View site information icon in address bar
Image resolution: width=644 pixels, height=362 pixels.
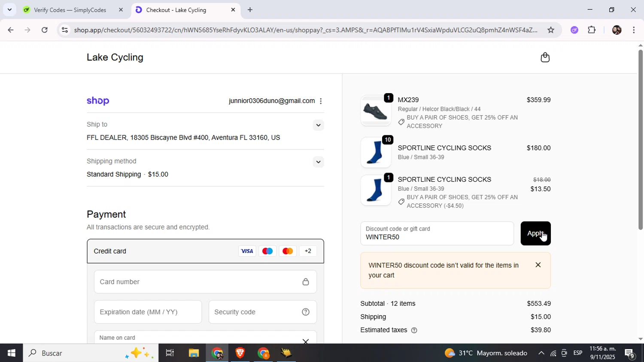coord(64,30)
